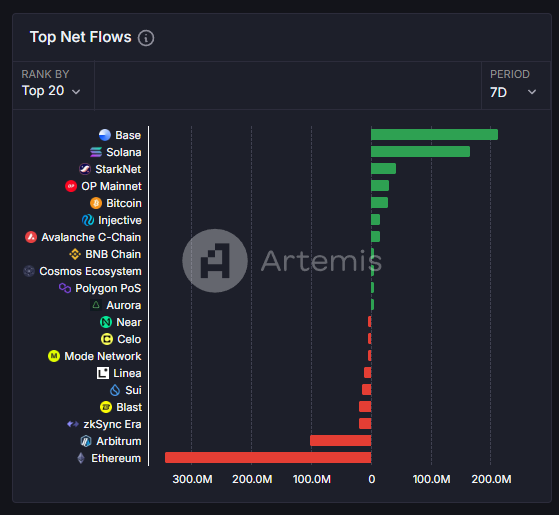Image resolution: width=559 pixels, height=515 pixels.
Task: Open the Rank By Top 20 dropdown
Action: [53, 86]
